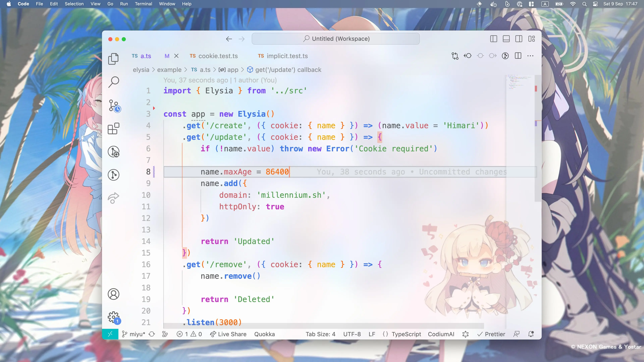This screenshot has height=362, width=644.
Task: Toggle the secondary side bar layout icon
Action: (519, 39)
